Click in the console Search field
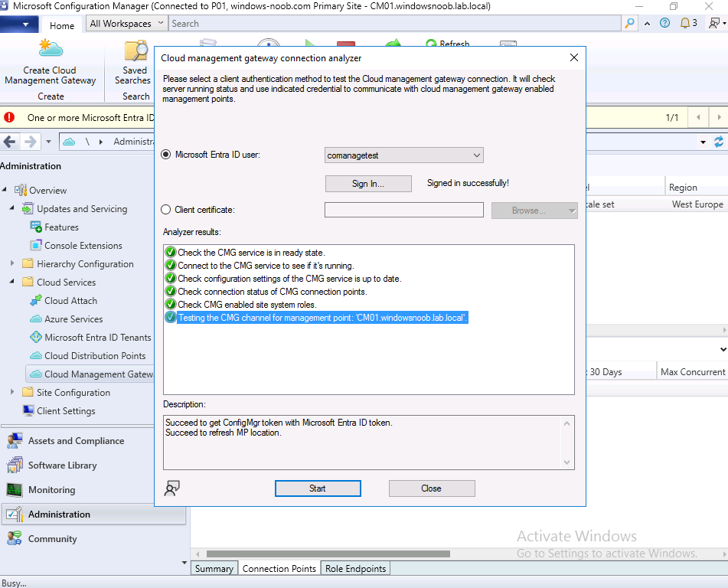 point(395,23)
